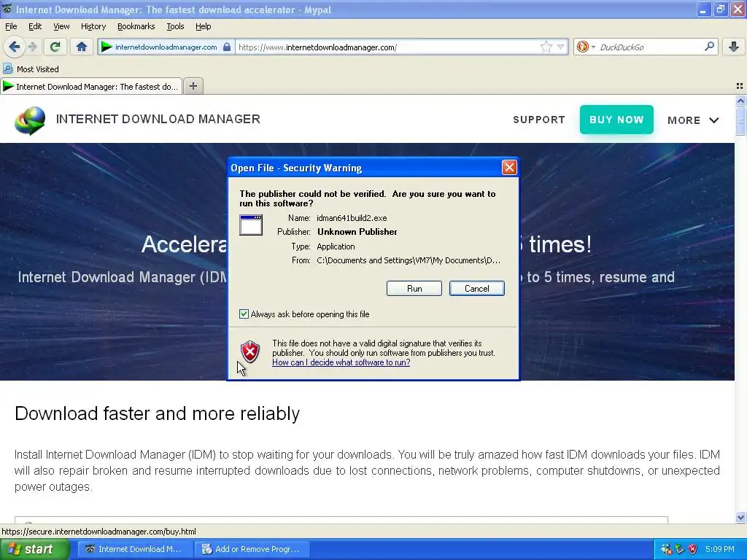The width and height of the screenshot is (747, 560).
Task: Reload the current page
Action: pos(55,47)
